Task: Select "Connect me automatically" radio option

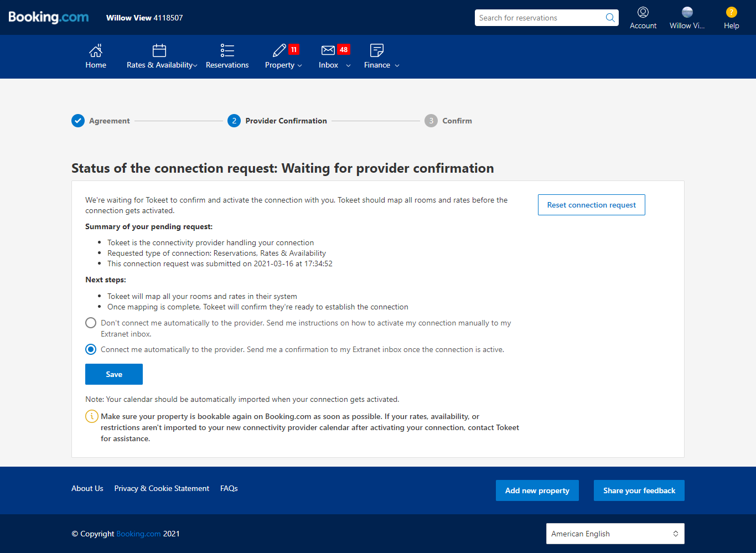Action: coord(91,349)
